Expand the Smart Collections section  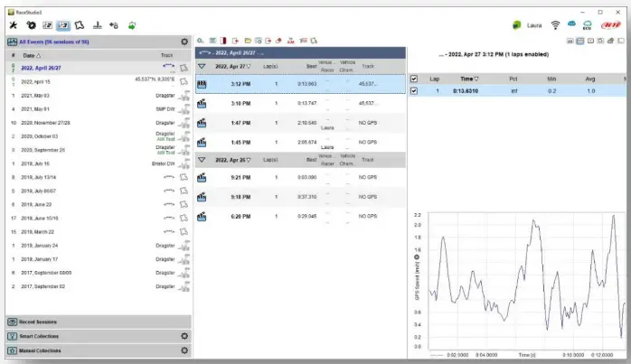pos(99,336)
